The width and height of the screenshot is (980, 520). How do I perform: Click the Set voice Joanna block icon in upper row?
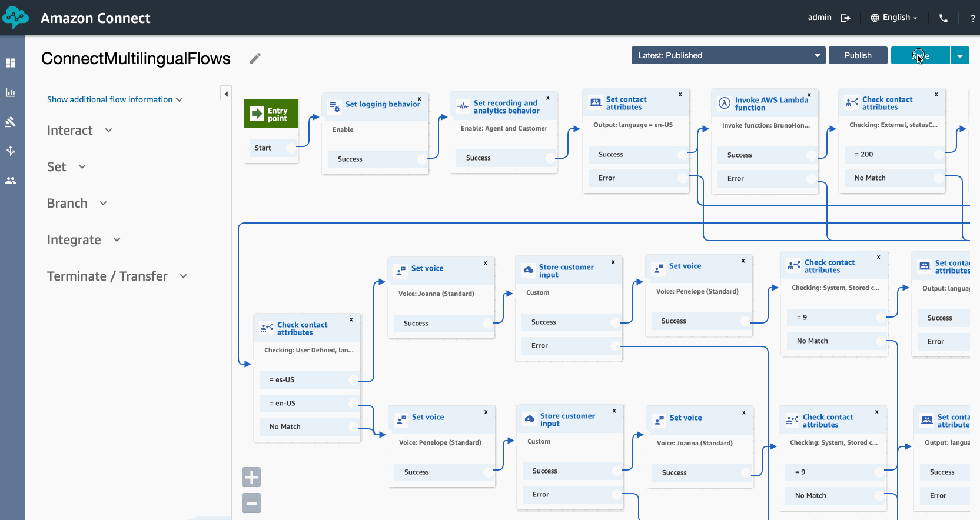click(401, 271)
